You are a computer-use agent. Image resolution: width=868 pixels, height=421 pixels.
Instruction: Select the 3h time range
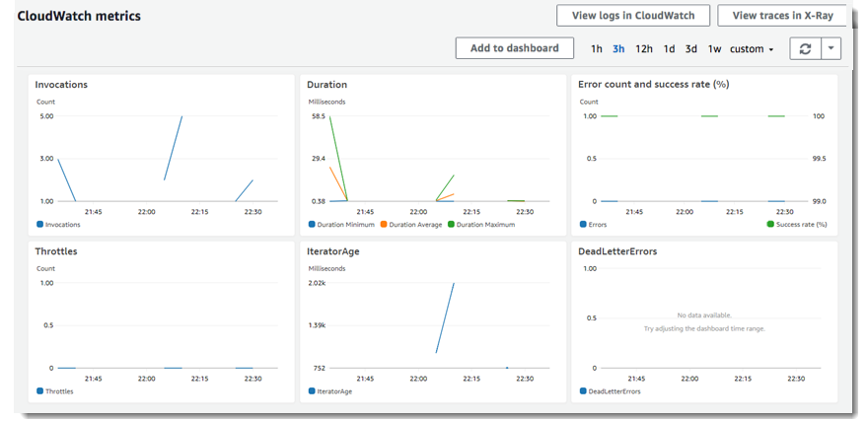(618, 49)
